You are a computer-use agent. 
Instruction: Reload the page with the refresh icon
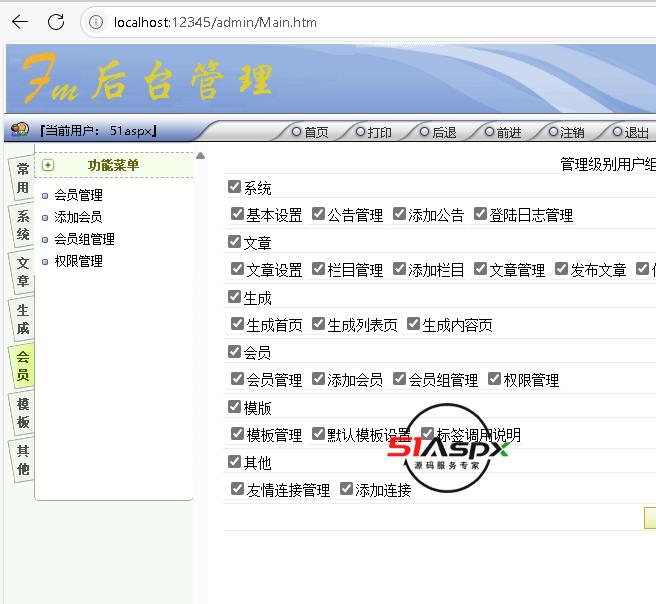(x=56, y=22)
